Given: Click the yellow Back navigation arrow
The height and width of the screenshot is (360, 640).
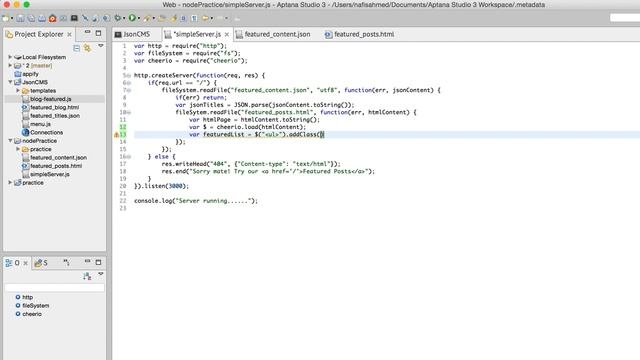Looking at the screenshot, I should tap(205, 18).
